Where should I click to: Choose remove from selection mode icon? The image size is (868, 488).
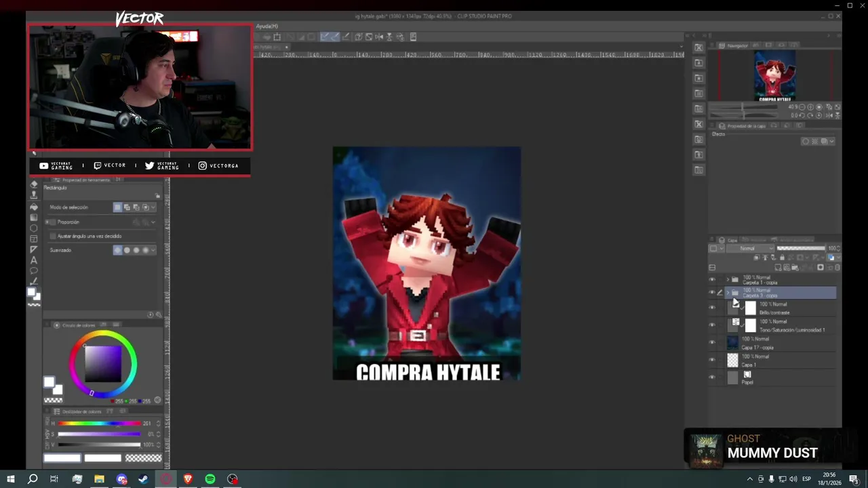point(136,207)
